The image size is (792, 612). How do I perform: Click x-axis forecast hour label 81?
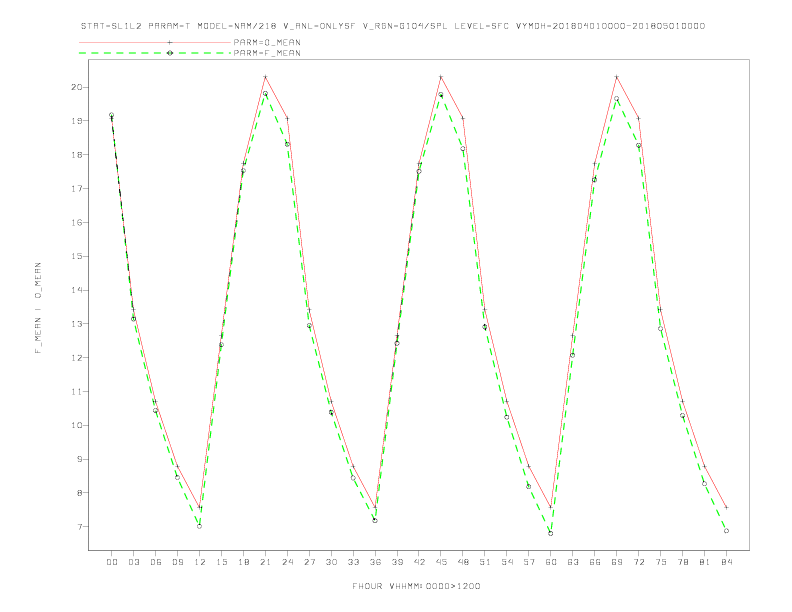(x=705, y=562)
